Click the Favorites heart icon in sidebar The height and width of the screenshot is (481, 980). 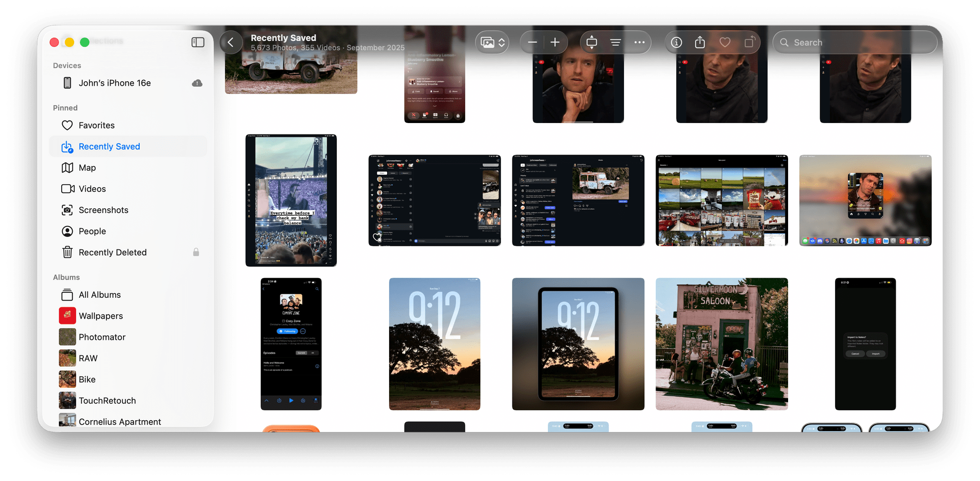point(67,125)
